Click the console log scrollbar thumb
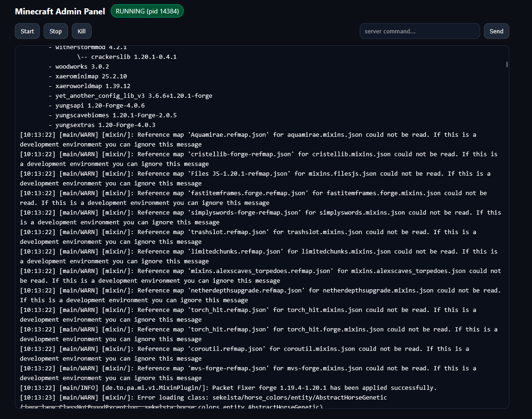The width and height of the screenshot is (532, 419). [x=507, y=64]
